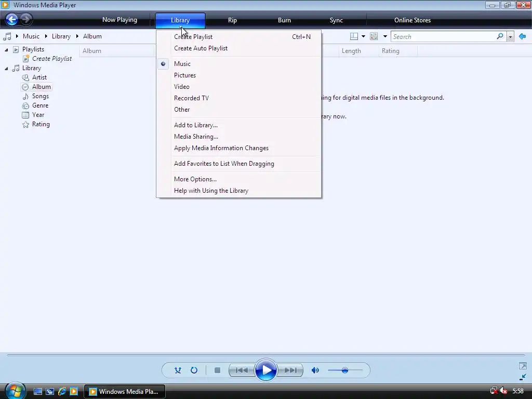532x399 pixels.
Task: Switch to full screen view icon
Action: (x=523, y=366)
